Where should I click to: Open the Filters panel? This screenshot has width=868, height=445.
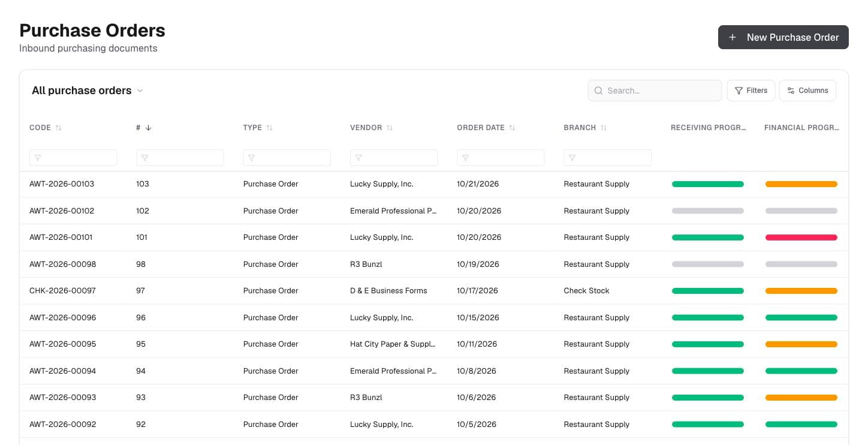point(751,91)
